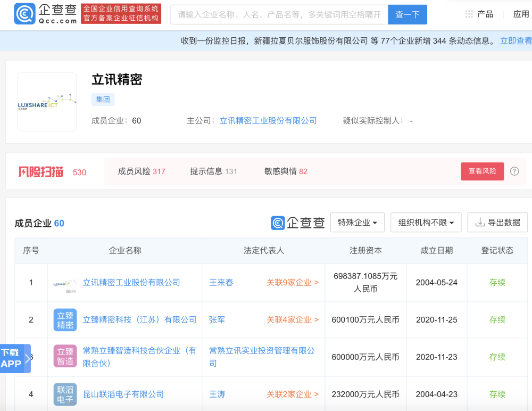Open main company 立讯精密工业股份有限公司 link
The height and width of the screenshot is (411, 532).
(268, 120)
